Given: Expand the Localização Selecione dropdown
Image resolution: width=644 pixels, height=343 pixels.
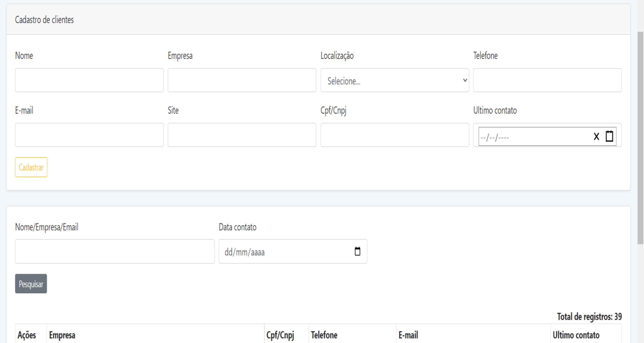Looking at the screenshot, I should coord(394,80).
